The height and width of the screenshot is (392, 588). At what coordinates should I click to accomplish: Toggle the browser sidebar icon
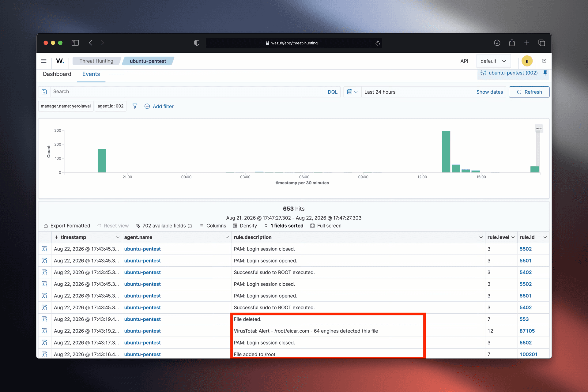click(75, 43)
